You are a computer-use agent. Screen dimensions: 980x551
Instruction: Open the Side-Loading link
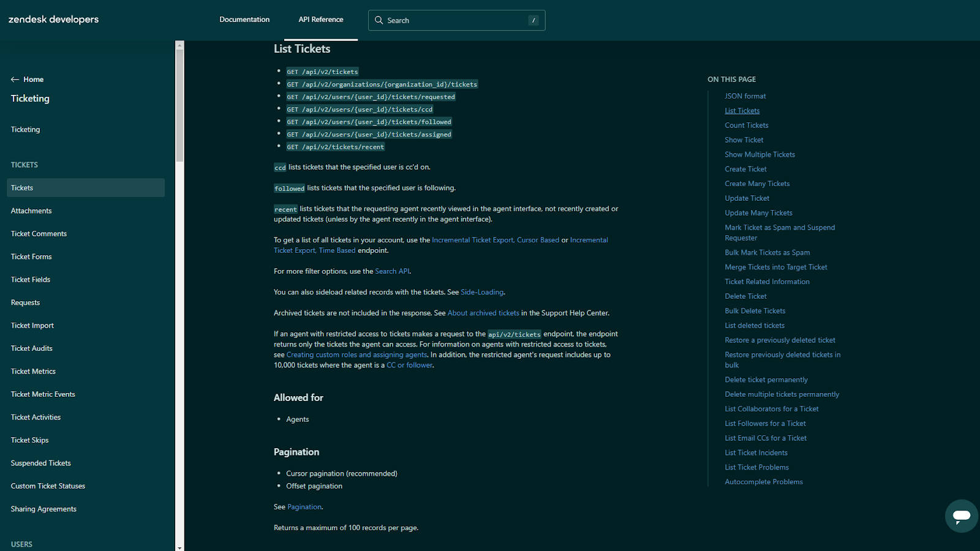[482, 292]
